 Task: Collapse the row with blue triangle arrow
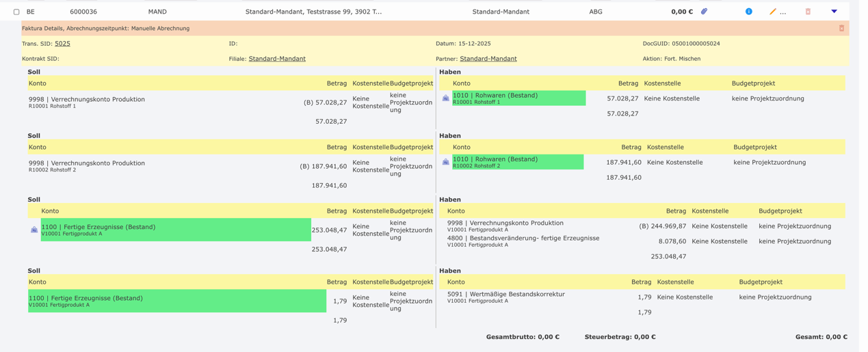click(x=834, y=12)
